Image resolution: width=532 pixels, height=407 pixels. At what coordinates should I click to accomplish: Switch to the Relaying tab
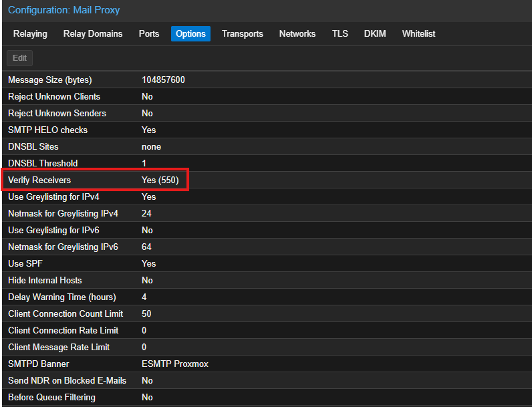pos(30,33)
